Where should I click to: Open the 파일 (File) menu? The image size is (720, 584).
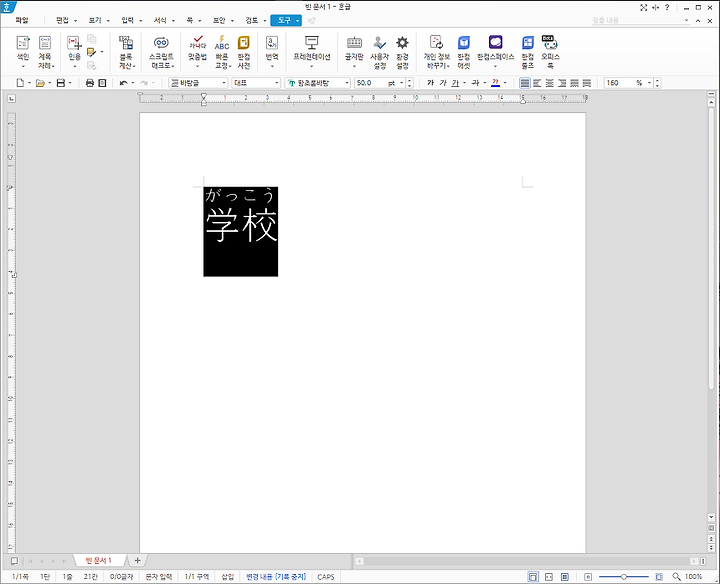(x=22, y=21)
